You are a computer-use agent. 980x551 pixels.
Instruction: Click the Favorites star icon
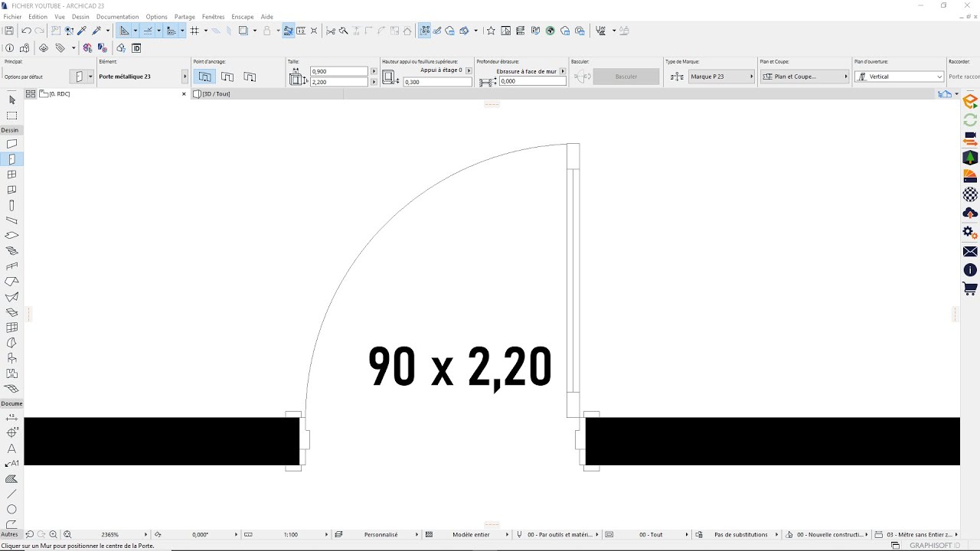491,31
